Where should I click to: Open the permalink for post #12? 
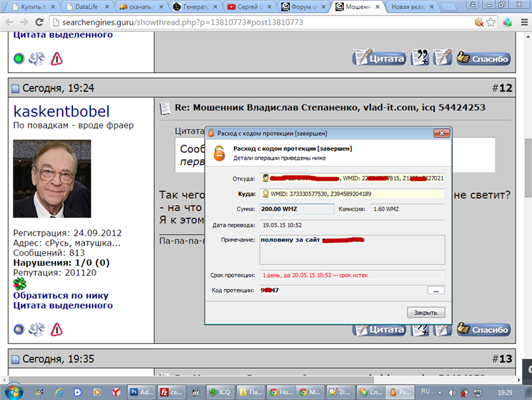pyautogui.click(x=502, y=88)
